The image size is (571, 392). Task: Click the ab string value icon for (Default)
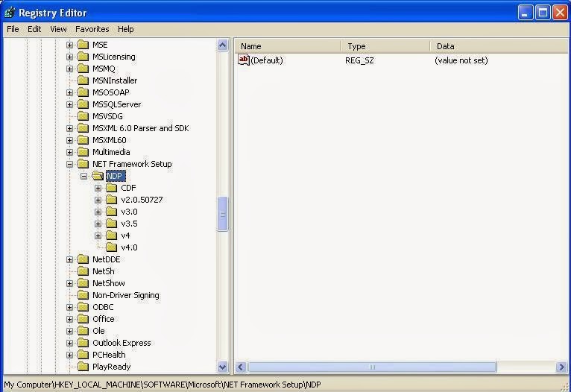point(244,60)
